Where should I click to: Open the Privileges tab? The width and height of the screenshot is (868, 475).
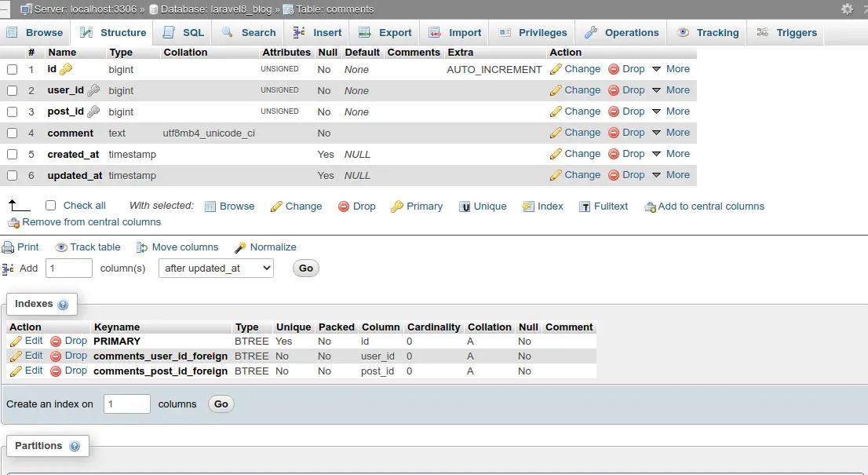click(x=532, y=33)
